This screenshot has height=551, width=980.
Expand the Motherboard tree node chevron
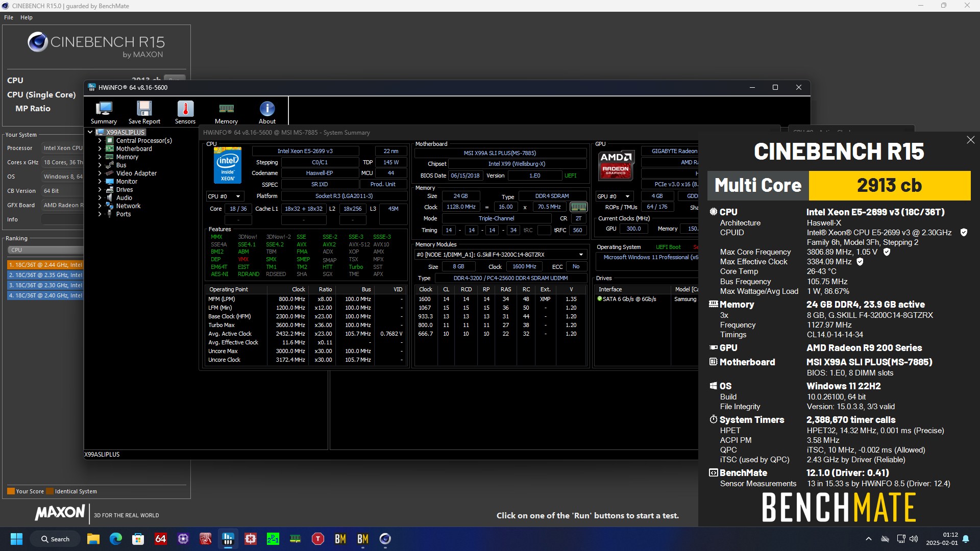(x=100, y=148)
